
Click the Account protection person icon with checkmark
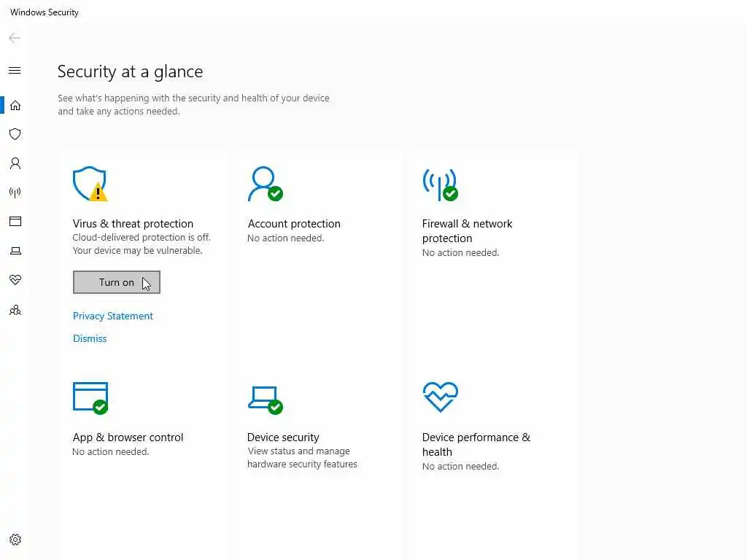tap(266, 184)
